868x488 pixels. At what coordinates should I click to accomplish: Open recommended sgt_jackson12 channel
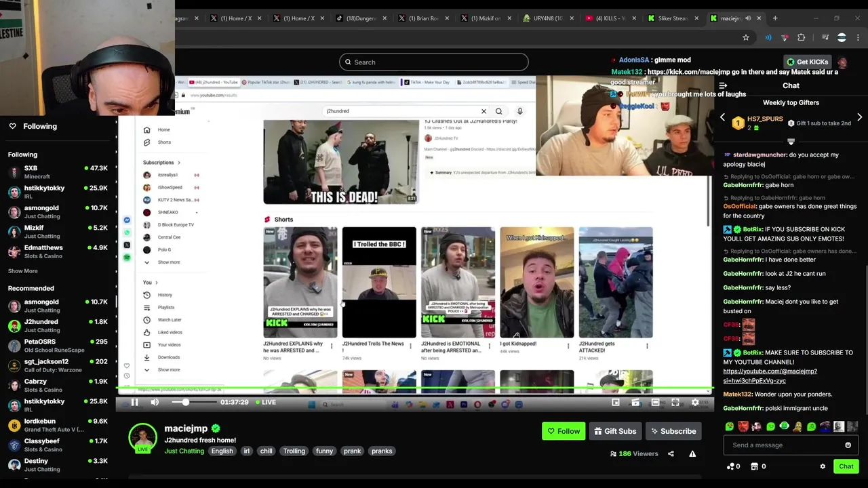click(x=58, y=365)
